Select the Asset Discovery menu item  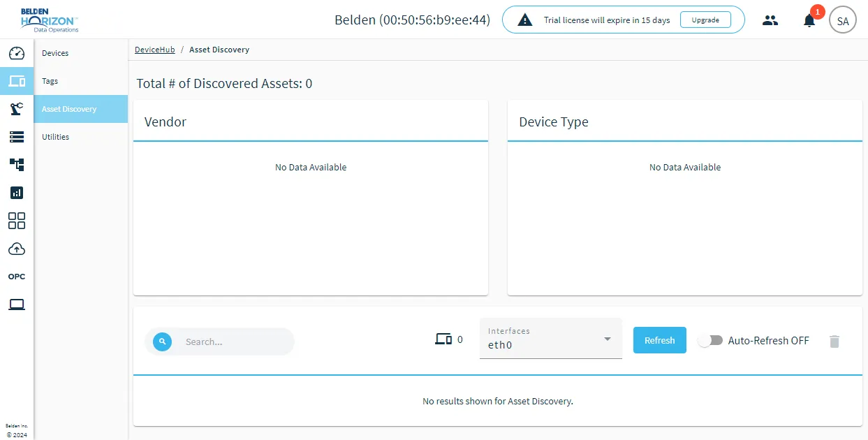tap(81, 109)
